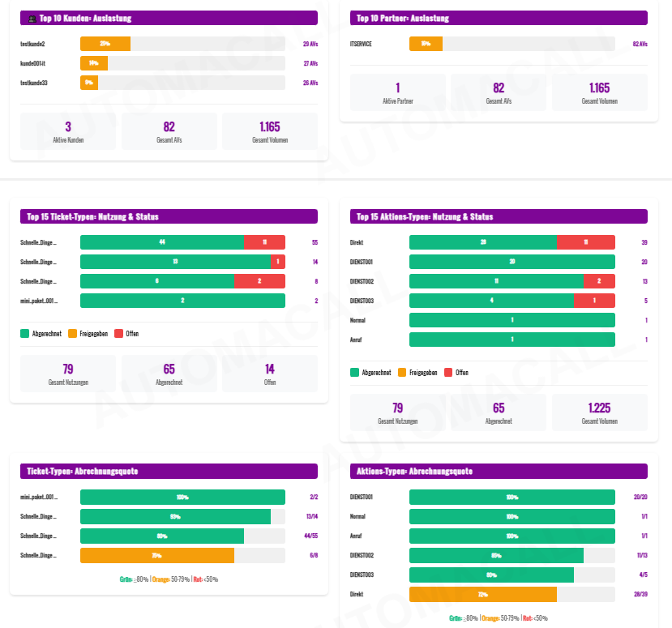The height and width of the screenshot is (628, 672).
Task: Click the Top 15 Ticket-Typen header
Action: point(168,216)
